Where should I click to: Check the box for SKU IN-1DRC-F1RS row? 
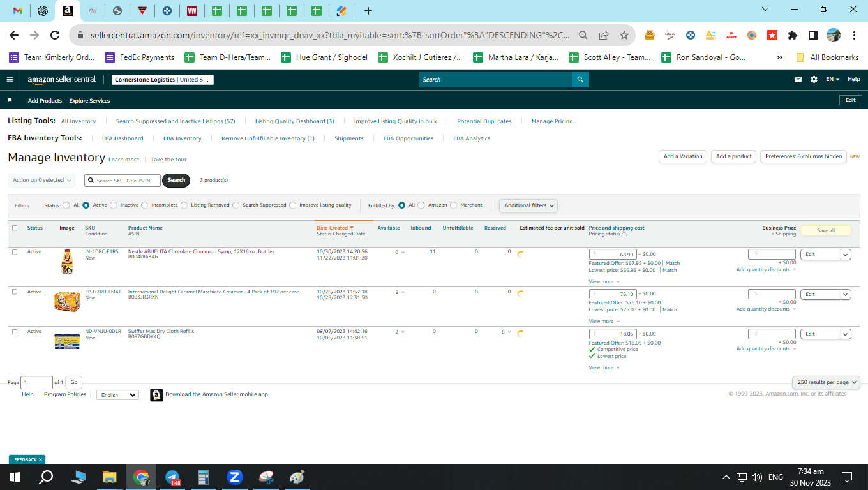15,252
